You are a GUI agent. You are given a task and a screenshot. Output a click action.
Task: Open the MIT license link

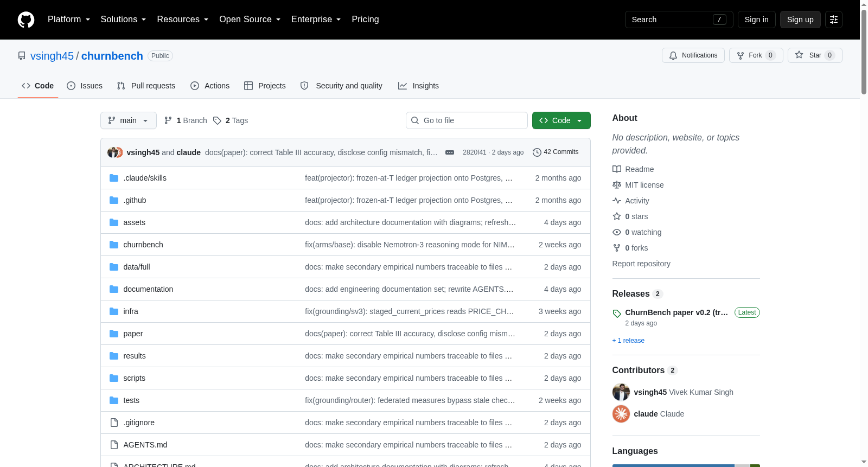(638, 185)
